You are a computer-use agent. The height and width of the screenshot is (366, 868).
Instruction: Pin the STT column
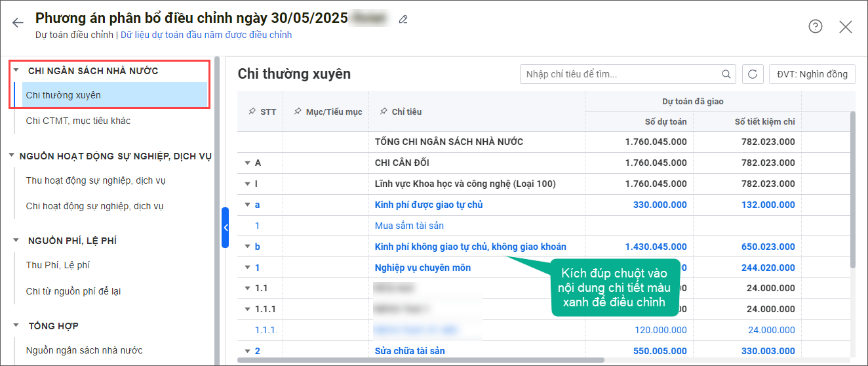[x=252, y=112]
